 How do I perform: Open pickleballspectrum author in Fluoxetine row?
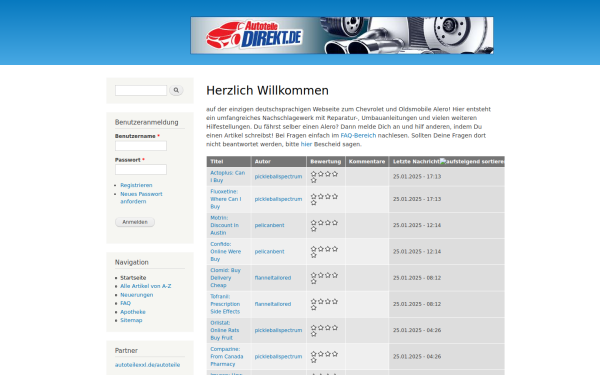coord(278,199)
